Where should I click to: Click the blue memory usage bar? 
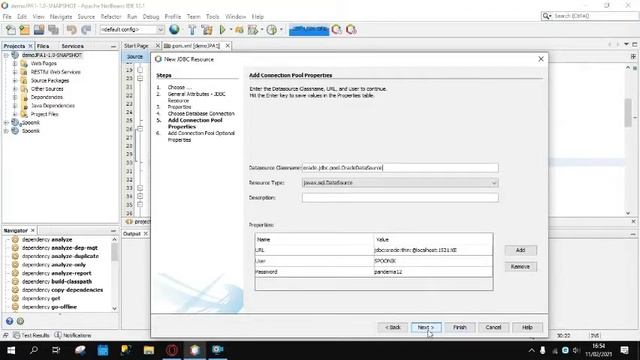click(309, 30)
